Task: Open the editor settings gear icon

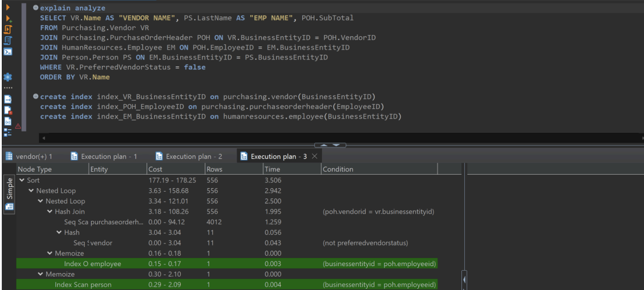Action: (x=8, y=77)
